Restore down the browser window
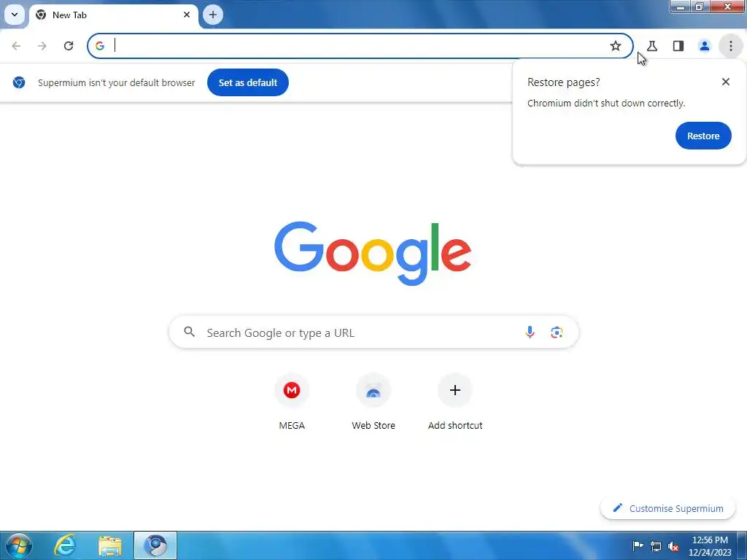Screen dimensions: 747x560 click(700, 7)
